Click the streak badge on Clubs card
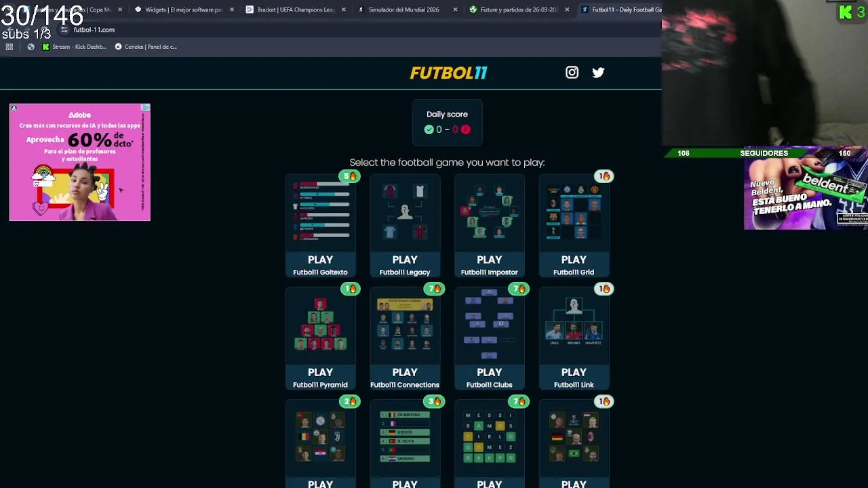The image size is (868, 488). point(519,289)
